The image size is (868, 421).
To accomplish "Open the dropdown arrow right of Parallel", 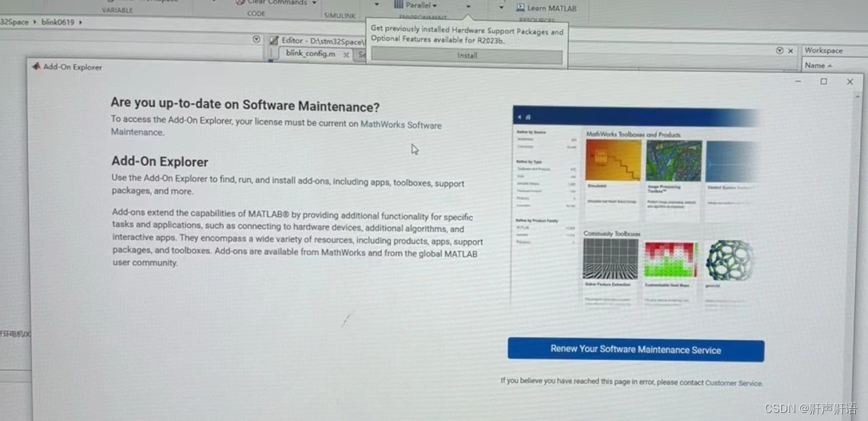I will 468,6.
